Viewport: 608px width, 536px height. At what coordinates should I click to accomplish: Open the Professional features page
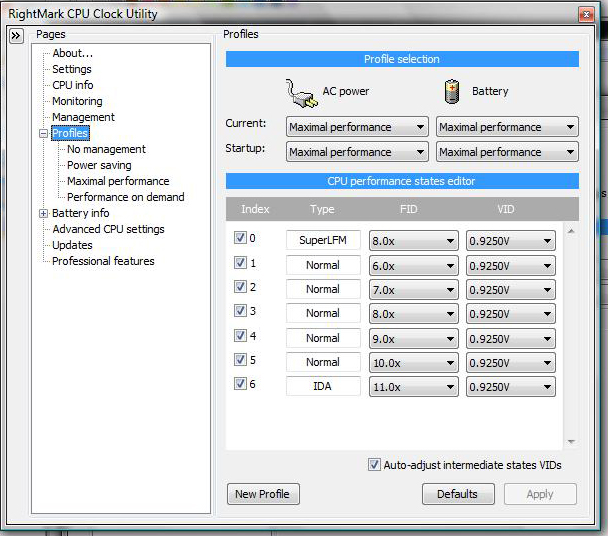pyautogui.click(x=104, y=261)
